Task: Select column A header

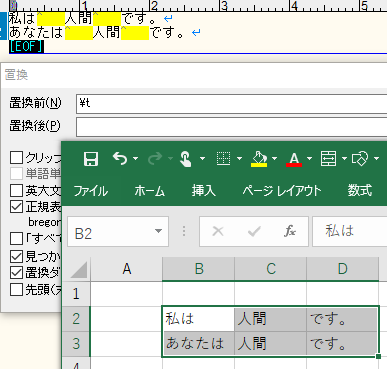Action: (x=127, y=269)
